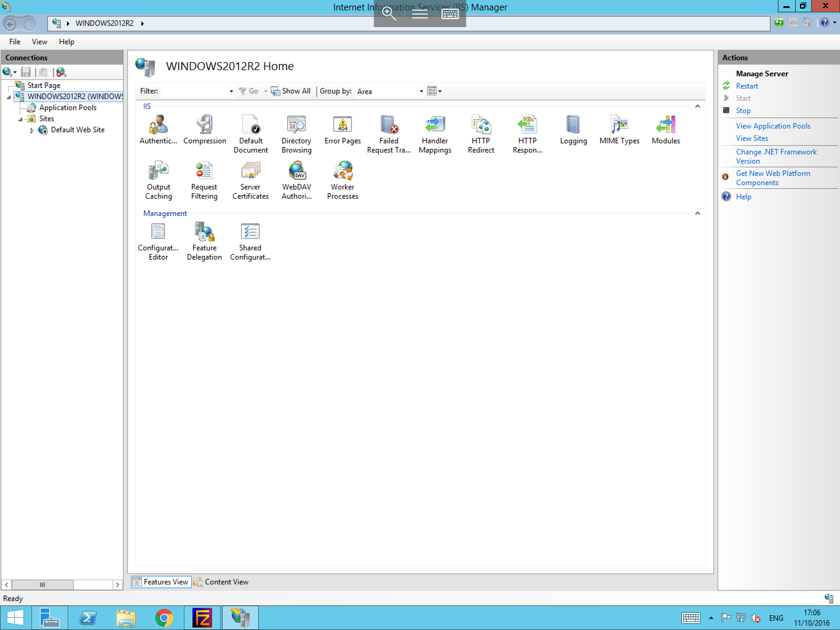Open Configuration Editor
This screenshot has height=630, width=840.
158,241
